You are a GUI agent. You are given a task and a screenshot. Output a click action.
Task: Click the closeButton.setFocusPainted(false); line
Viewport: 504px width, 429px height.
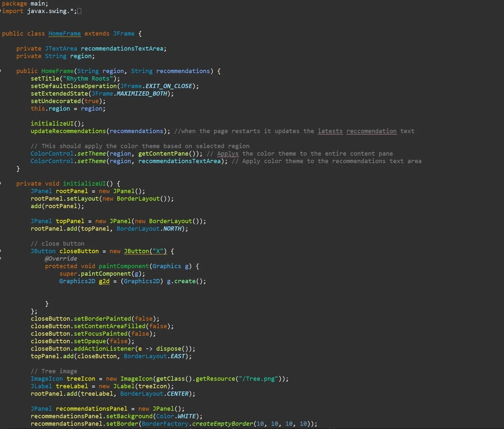pos(93,334)
